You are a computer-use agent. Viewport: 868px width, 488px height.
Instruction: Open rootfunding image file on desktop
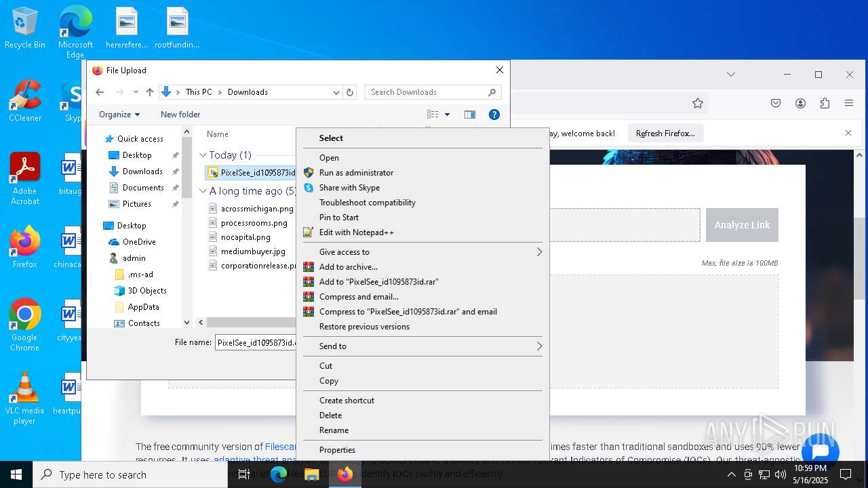[x=177, y=28]
